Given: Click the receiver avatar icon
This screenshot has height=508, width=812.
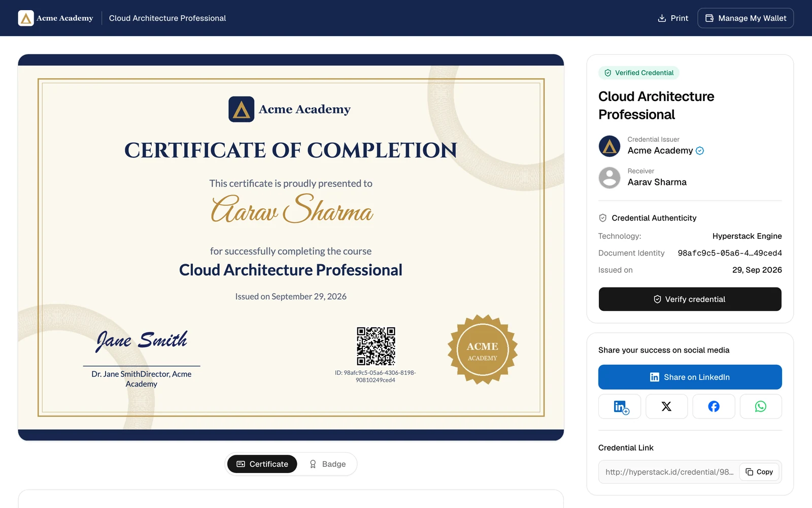Looking at the screenshot, I should pyautogui.click(x=610, y=178).
